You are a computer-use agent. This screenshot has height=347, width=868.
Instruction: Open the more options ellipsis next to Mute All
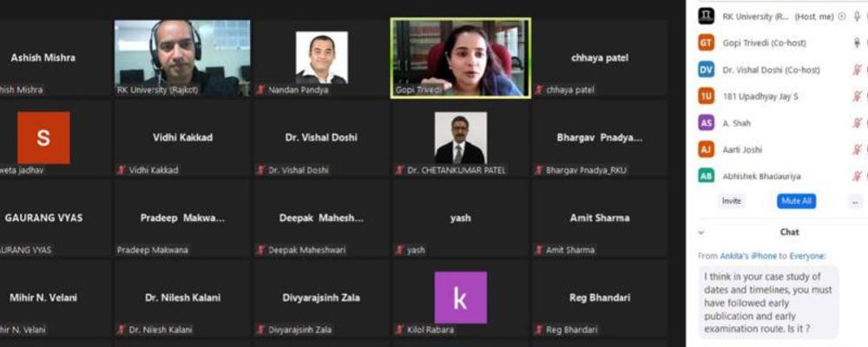(855, 201)
